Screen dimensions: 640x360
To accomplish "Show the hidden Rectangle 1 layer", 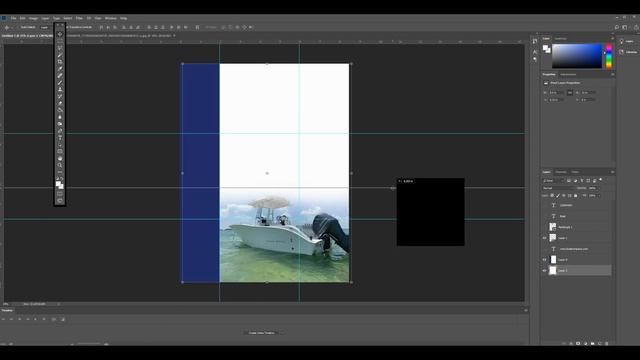I will pos(544,227).
